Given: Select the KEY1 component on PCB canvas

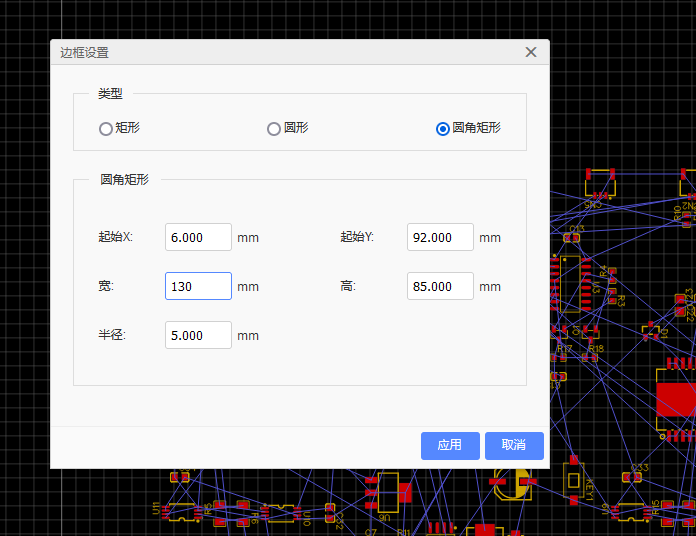Looking at the screenshot, I should (573, 480).
